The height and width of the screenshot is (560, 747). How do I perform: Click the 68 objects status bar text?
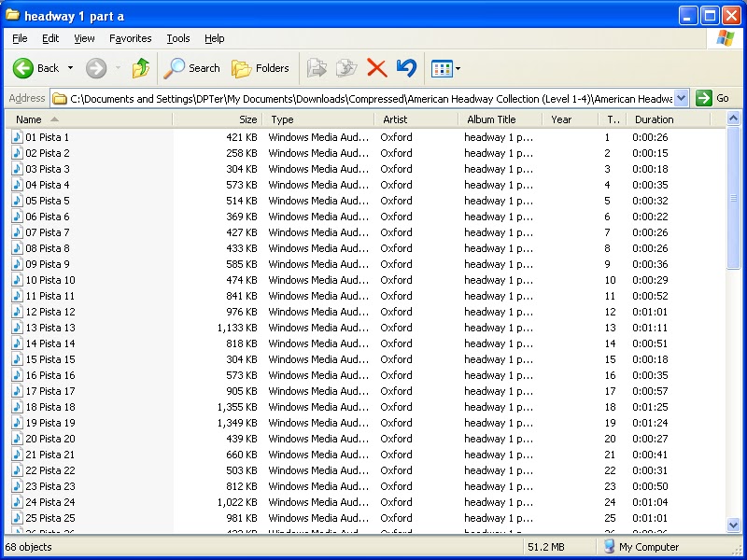[29, 547]
